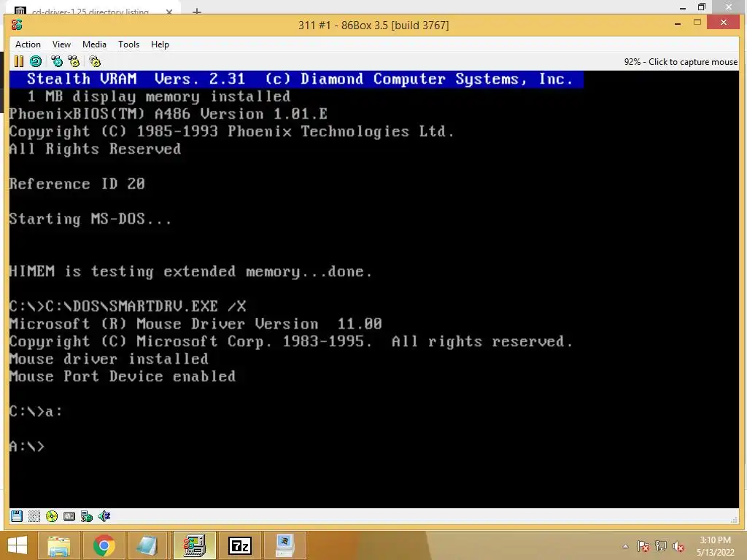Image resolution: width=747 pixels, height=560 pixels.
Task: Click the 86Box title bar app icon
Action: 18,25
